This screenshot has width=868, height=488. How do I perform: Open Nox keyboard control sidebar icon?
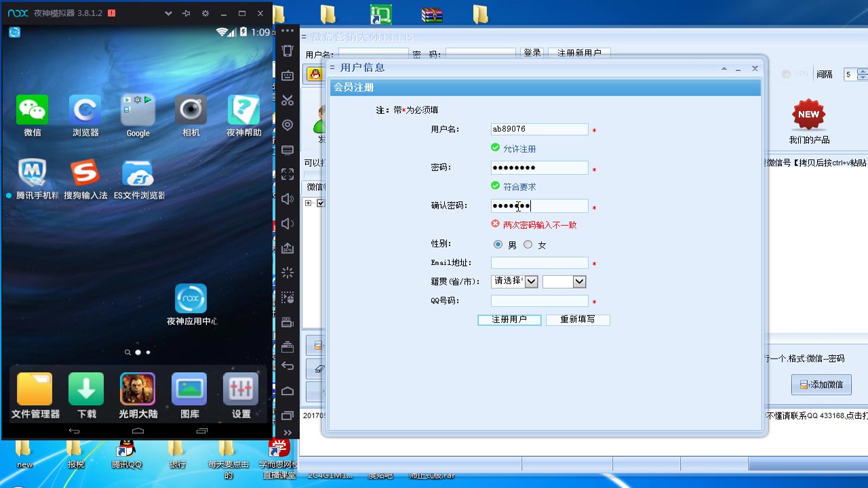point(288,76)
